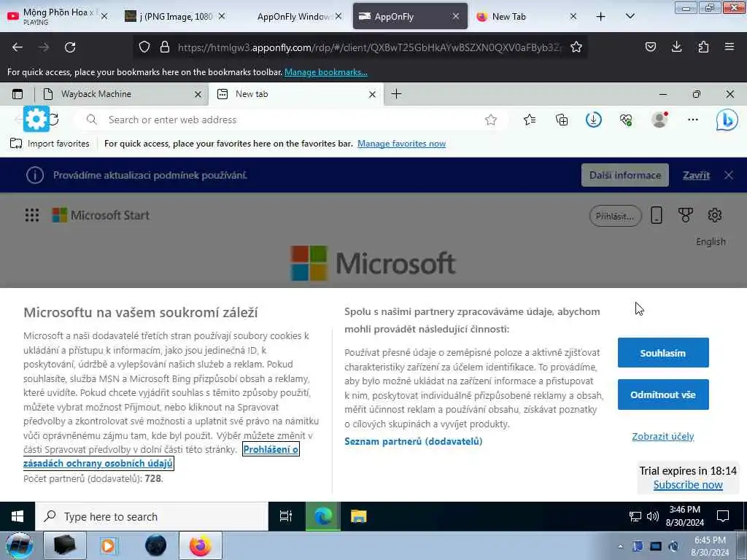747x560 pixels.
Task: Click the Microsoft Start logo
Action: click(x=101, y=215)
